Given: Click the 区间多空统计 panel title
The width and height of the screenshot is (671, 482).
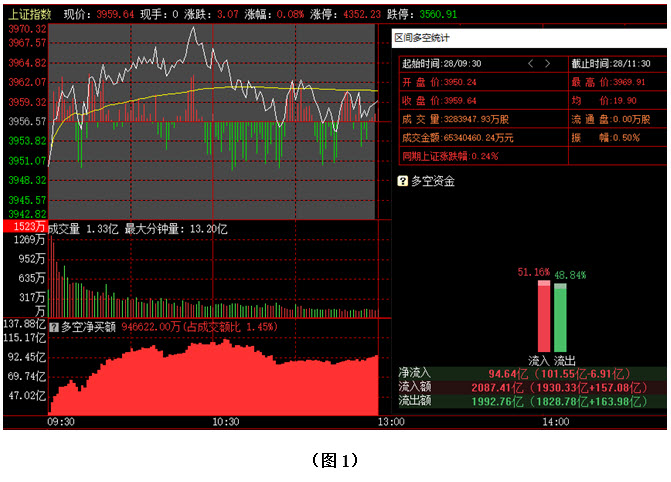Looking at the screenshot, I should pyautogui.click(x=422, y=38).
